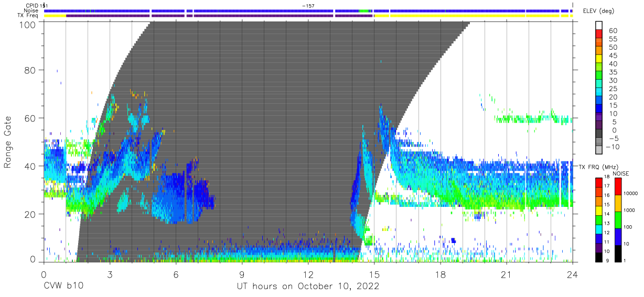Click the '40' tick on the Range Gate axis
Viewport: 644px width, 297px height.
pos(31,166)
